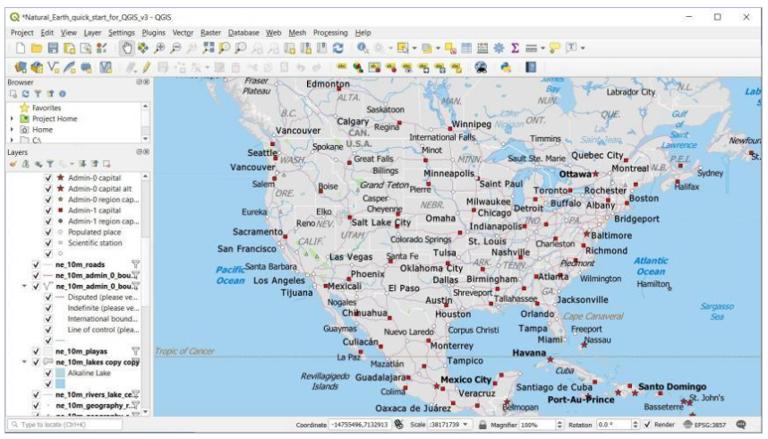Screen dimensions: 768x439
Task: Open the text annotation tool dropdown arrow
Action: 583,48
